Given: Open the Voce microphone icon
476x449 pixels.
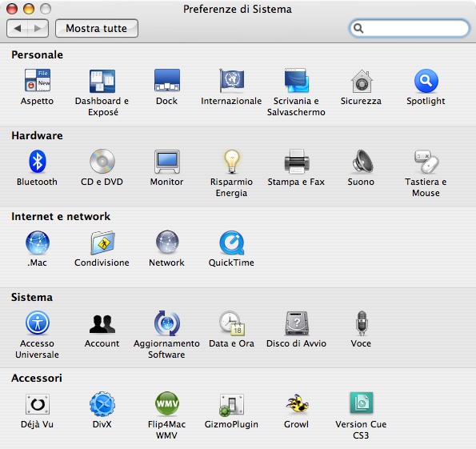Looking at the screenshot, I should click(x=362, y=323).
